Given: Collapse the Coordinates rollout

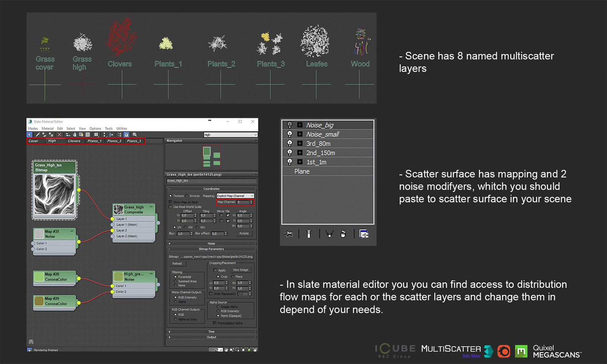Looking at the screenshot, I should coord(211,188).
